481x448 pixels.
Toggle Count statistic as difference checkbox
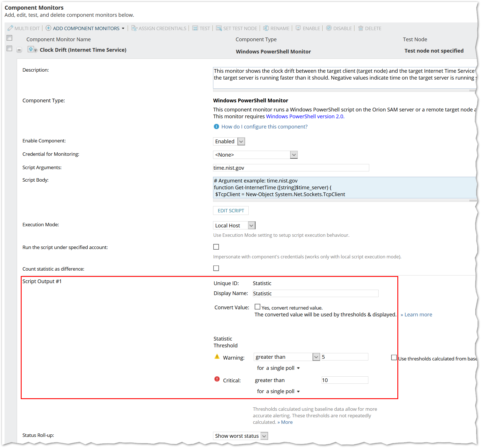[x=216, y=268]
